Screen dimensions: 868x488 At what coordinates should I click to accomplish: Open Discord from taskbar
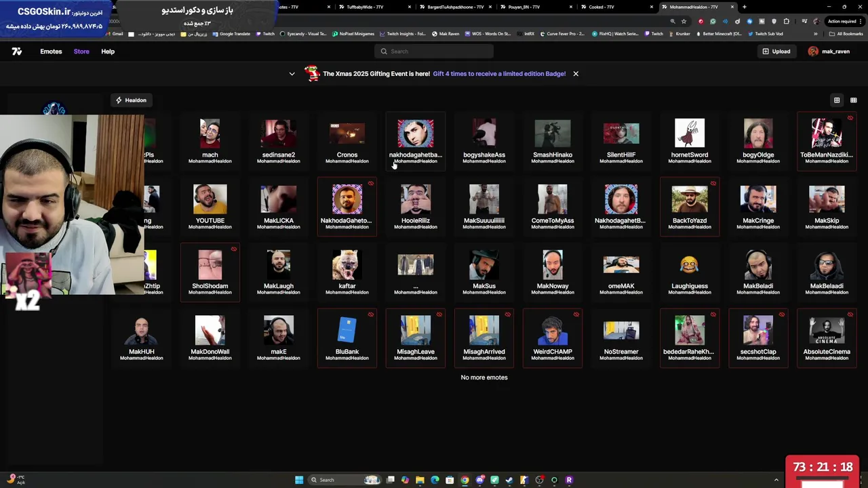479,480
